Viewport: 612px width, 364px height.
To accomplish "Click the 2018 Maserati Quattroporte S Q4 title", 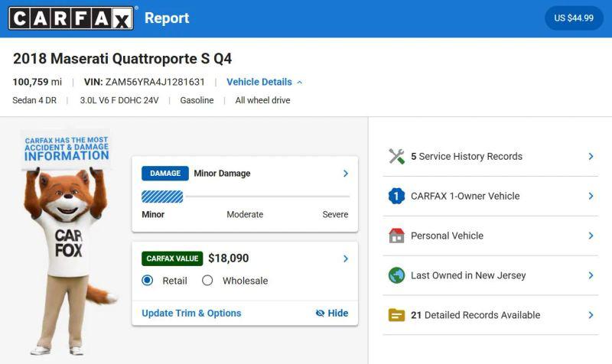I will [122, 59].
